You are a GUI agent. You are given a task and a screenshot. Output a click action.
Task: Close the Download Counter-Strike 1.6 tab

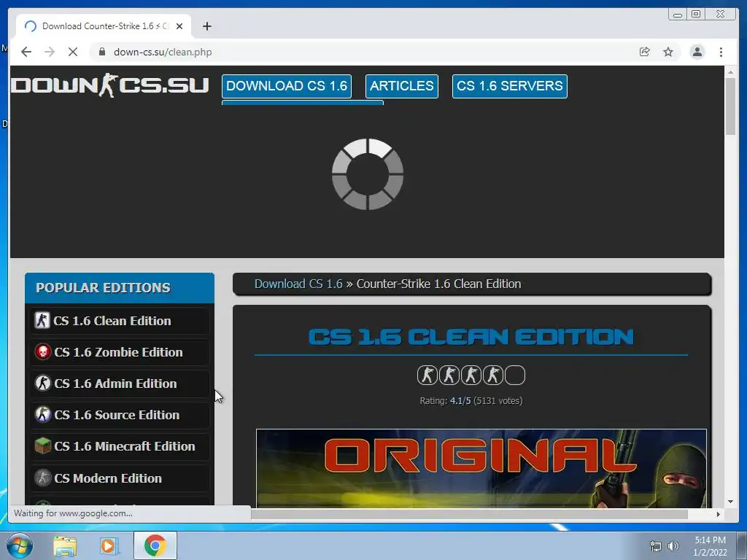pyautogui.click(x=179, y=26)
